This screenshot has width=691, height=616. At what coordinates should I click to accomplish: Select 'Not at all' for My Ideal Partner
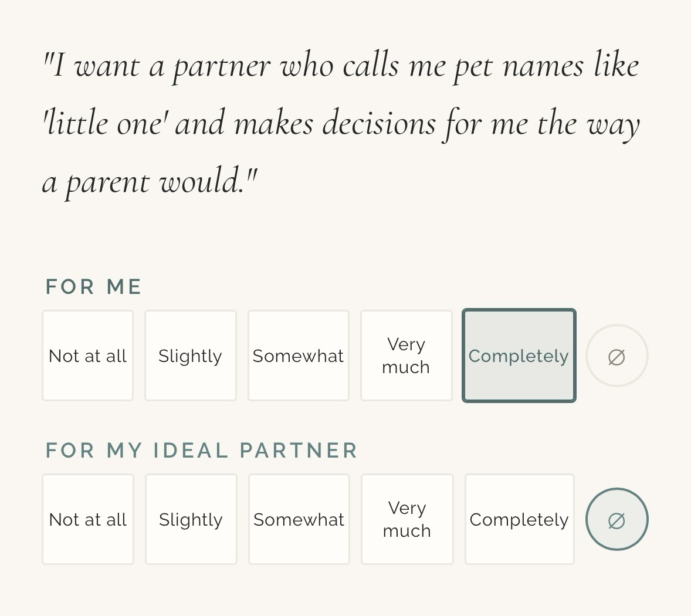(88, 520)
